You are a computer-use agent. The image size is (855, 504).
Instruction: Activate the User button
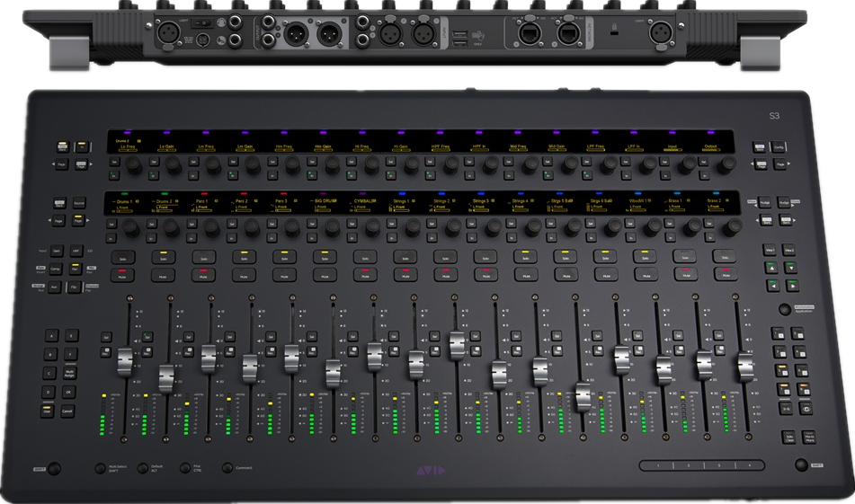(47, 411)
